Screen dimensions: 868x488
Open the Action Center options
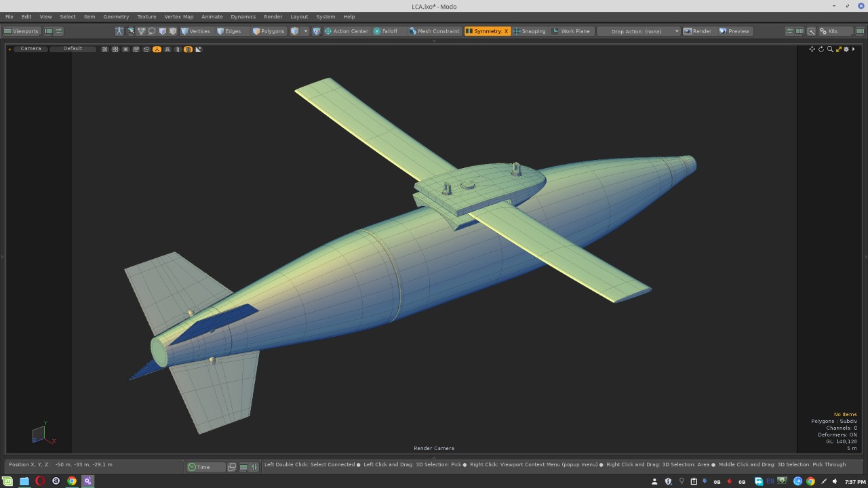tap(346, 31)
